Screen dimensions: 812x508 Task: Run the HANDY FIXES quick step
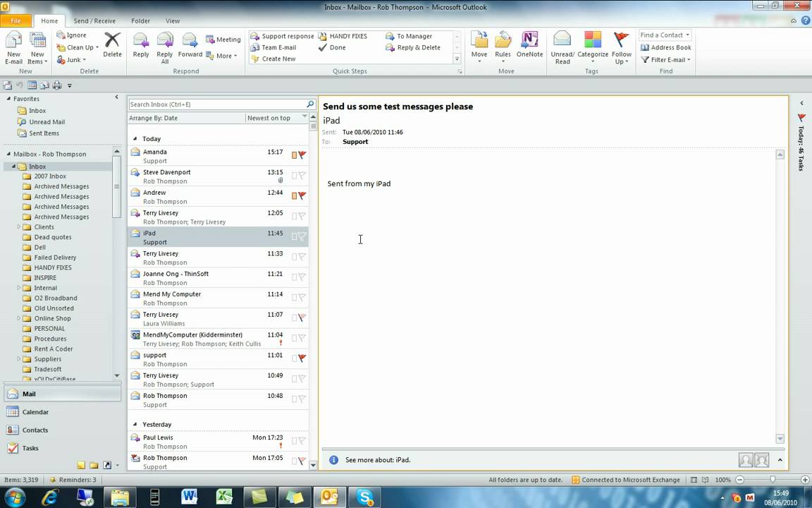click(343, 36)
